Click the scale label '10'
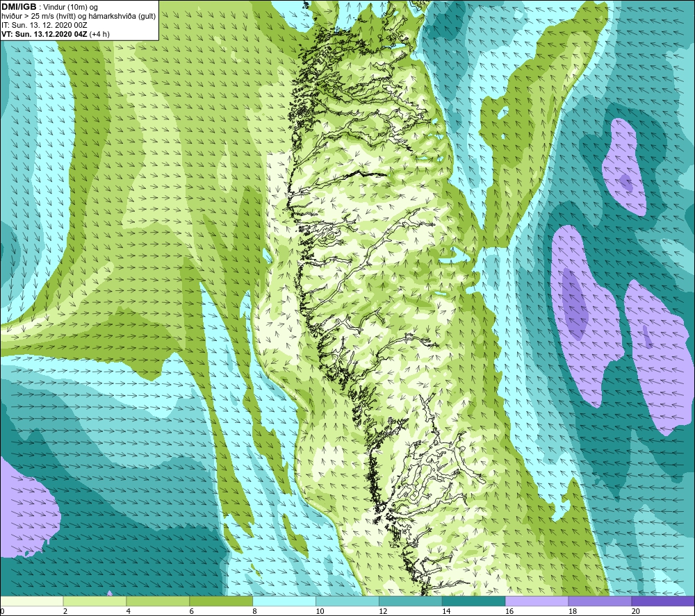695x616 pixels. [320, 611]
